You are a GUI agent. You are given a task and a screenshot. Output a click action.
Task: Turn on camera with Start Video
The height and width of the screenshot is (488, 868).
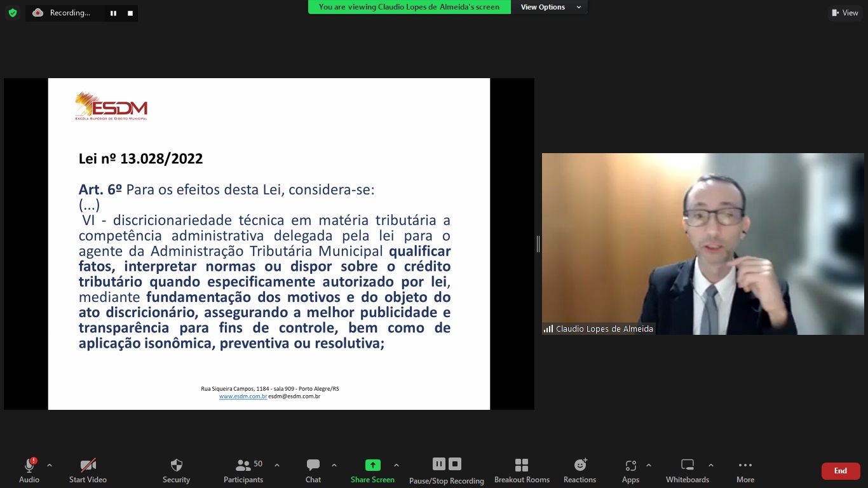click(88, 471)
